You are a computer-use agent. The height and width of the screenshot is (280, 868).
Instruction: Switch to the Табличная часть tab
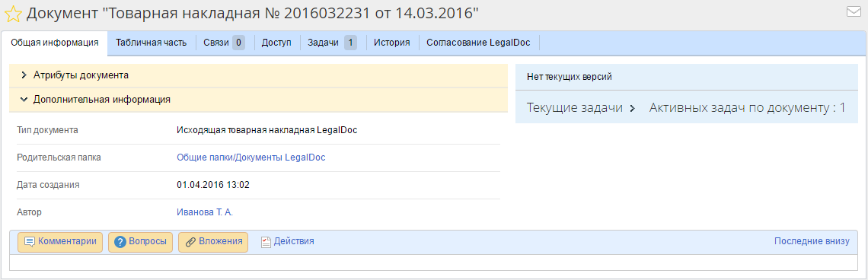pyautogui.click(x=151, y=43)
